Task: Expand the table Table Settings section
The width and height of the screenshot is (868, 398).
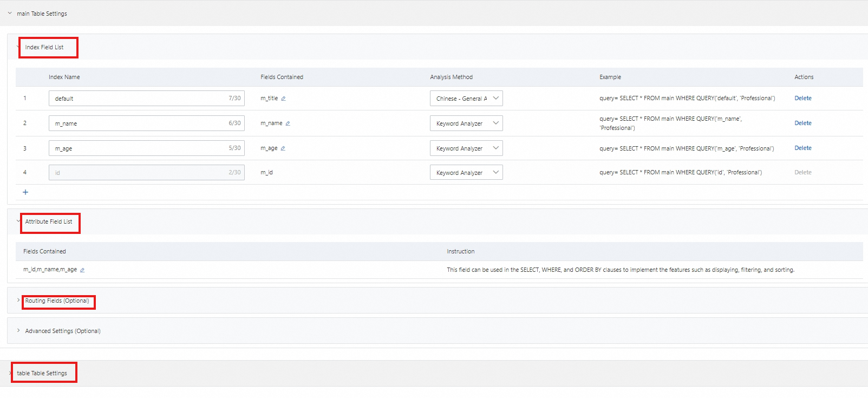Action: pos(10,373)
